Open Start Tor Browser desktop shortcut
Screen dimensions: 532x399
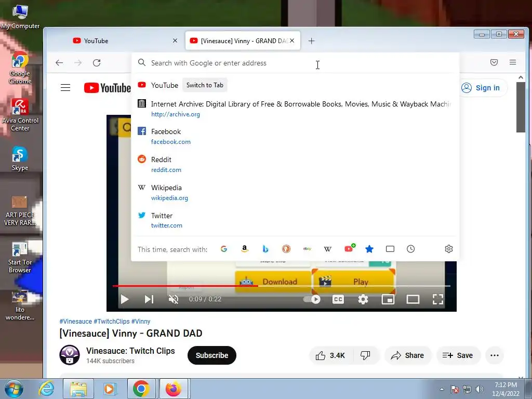pyautogui.click(x=20, y=257)
